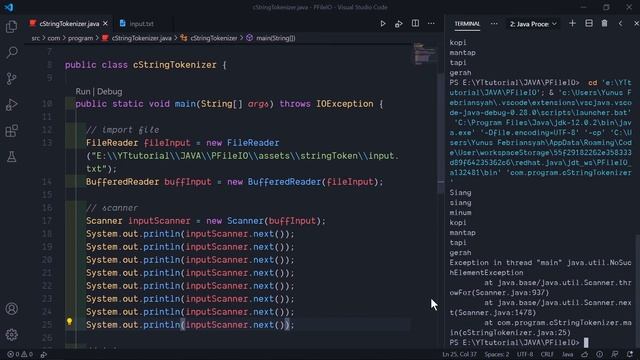Click 'Scanner inputScanner' on line 17

pos(138,221)
